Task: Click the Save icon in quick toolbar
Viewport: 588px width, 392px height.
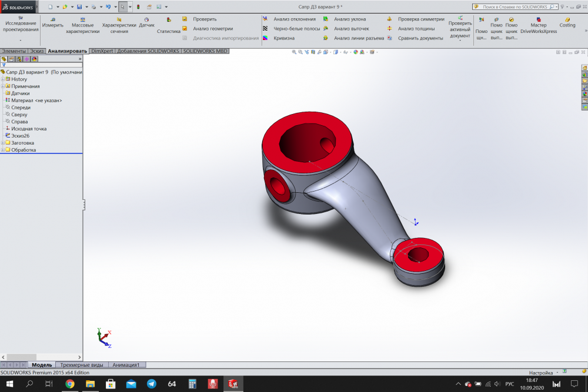Action: pos(79,7)
